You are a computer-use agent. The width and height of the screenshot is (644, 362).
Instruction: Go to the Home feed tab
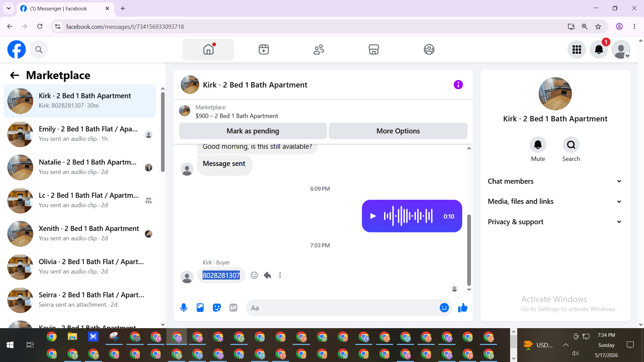[208, 50]
